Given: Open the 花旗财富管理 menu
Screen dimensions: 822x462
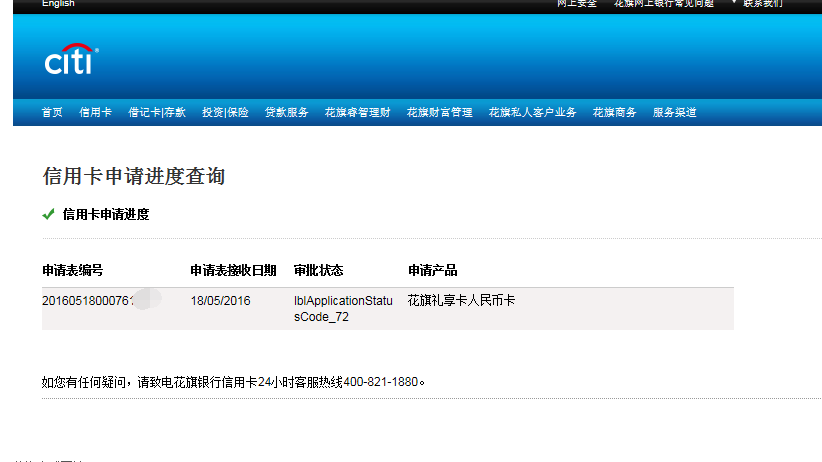Looking at the screenshot, I should point(439,112).
